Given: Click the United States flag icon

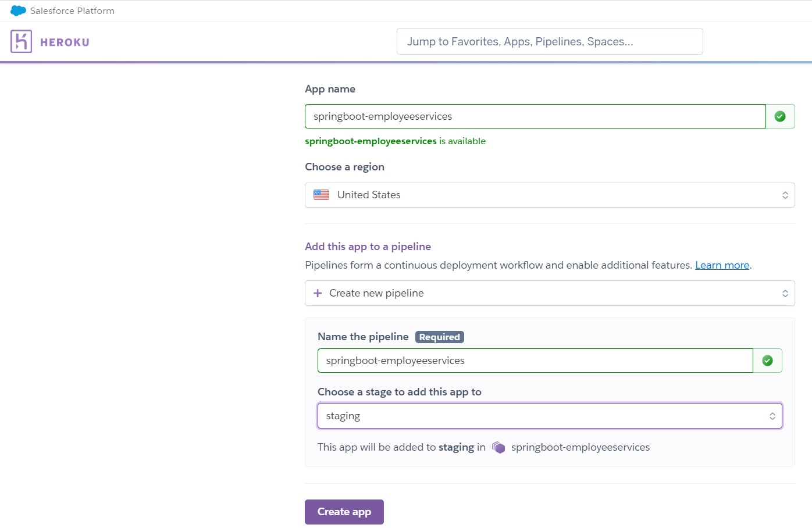Looking at the screenshot, I should click(321, 195).
